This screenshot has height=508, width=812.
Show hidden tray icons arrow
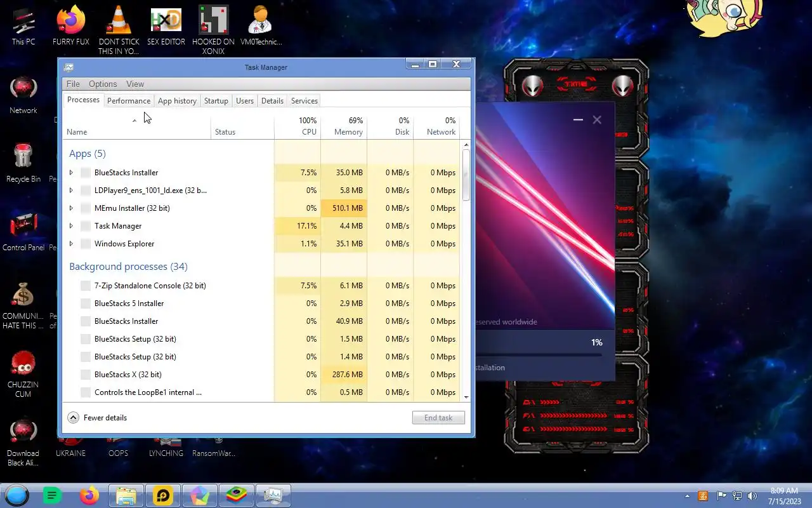[687, 496]
